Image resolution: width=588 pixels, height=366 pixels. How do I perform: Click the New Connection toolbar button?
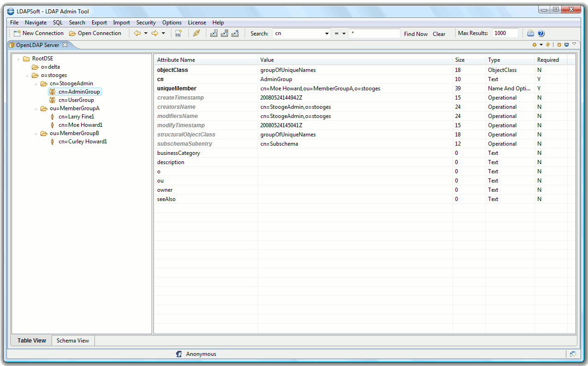[39, 33]
